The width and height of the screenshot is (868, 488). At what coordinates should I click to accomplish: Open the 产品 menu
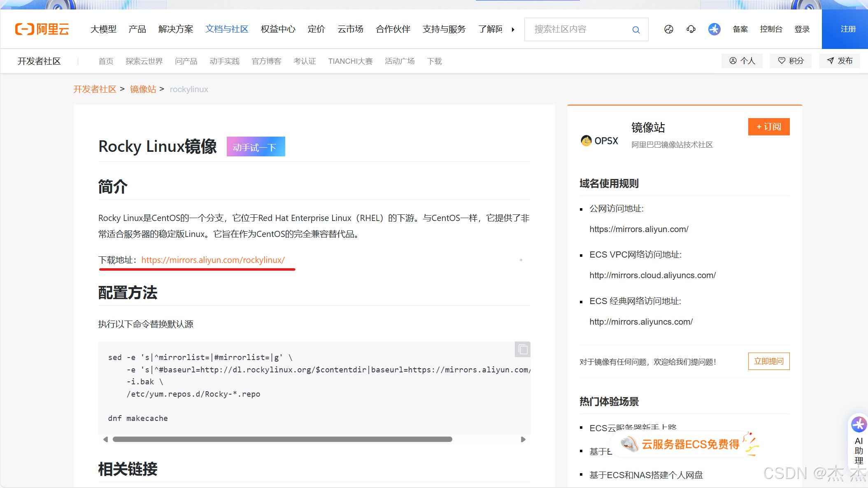[137, 29]
